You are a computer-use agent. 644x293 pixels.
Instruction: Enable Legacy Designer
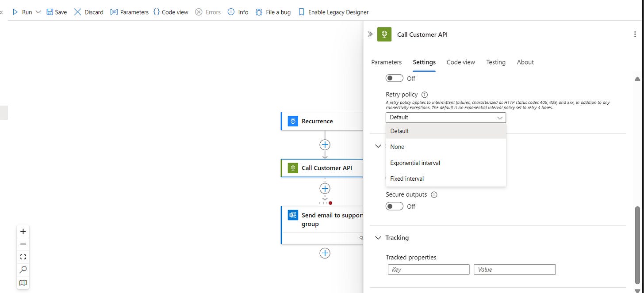(333, 12)
